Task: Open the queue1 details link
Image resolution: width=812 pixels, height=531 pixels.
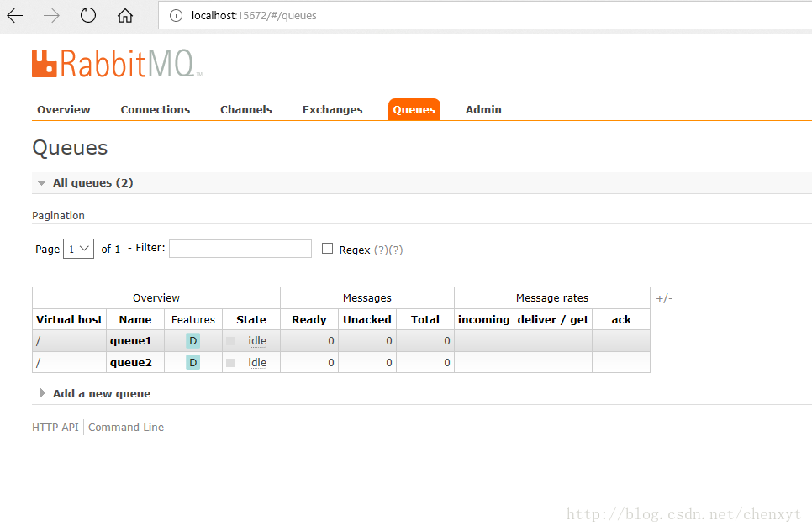Action: [130, 341]
